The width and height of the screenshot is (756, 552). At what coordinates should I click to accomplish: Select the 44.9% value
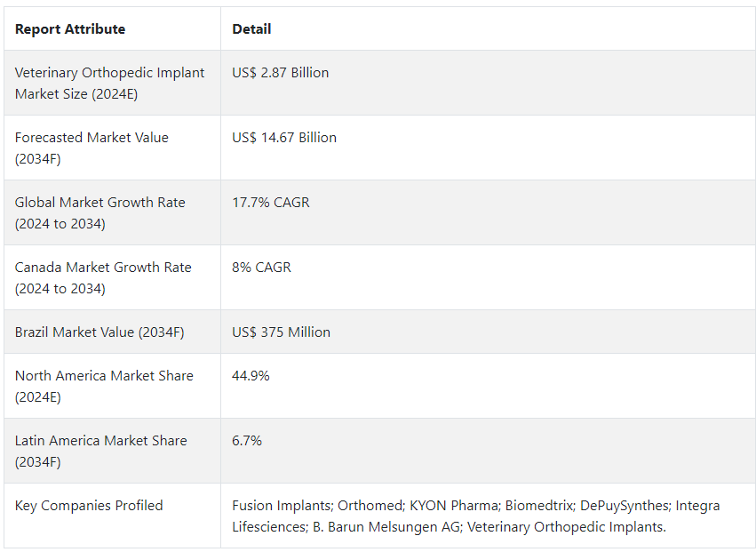point(251,376)
